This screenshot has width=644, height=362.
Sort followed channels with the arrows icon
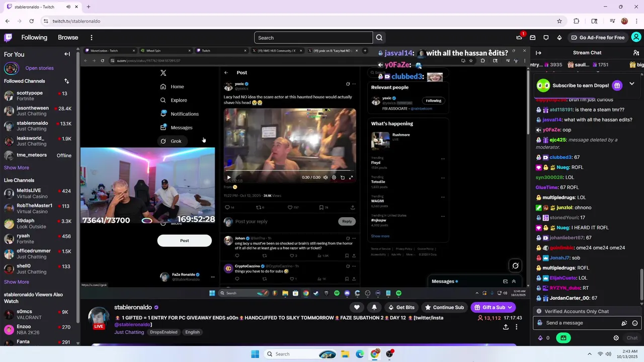66,81
